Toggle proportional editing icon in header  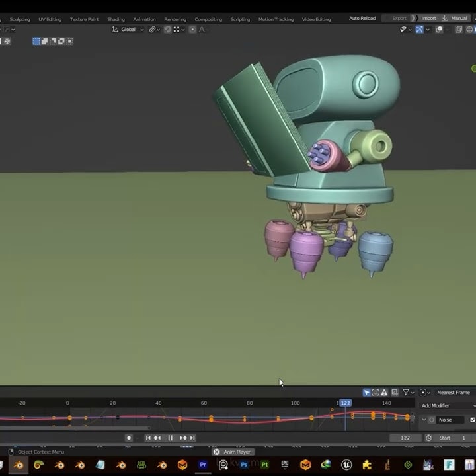pos(192,30)
